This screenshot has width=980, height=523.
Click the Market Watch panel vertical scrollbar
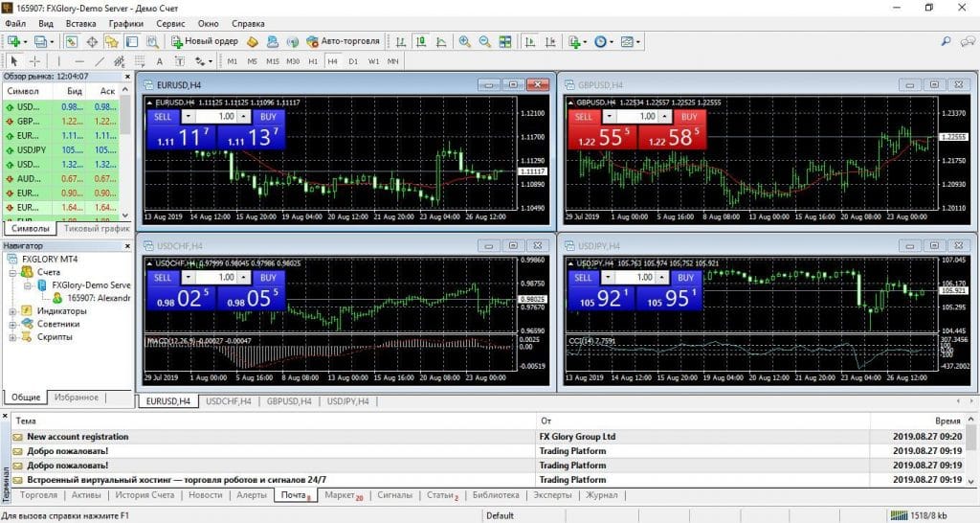(125, 120)
